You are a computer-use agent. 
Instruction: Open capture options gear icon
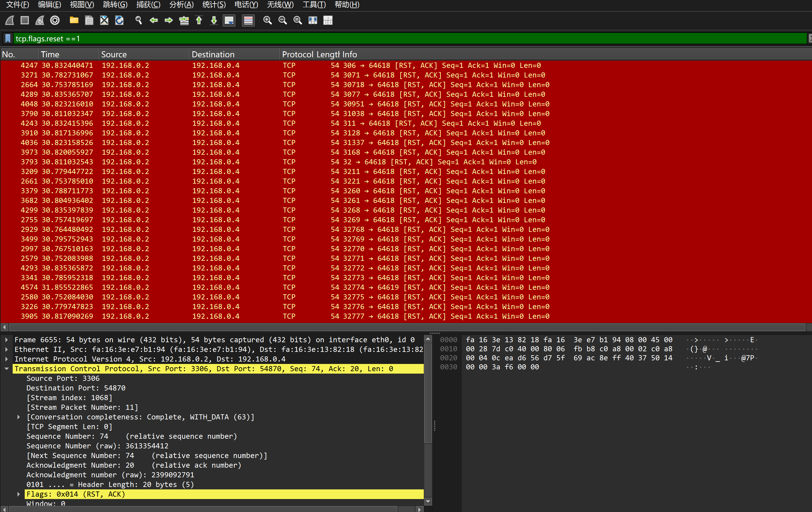(x=55, y=21)
